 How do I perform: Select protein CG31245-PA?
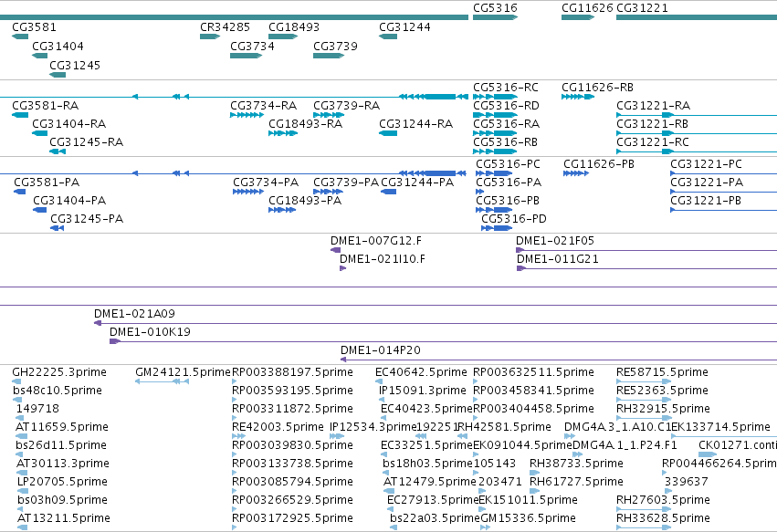coord(58,228)
